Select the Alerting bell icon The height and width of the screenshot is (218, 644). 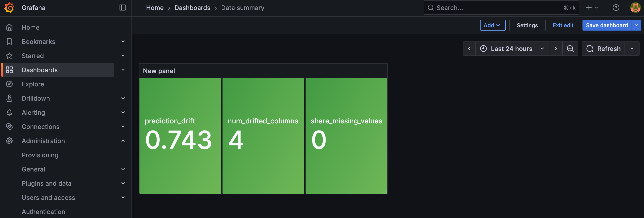pos(9,112)
